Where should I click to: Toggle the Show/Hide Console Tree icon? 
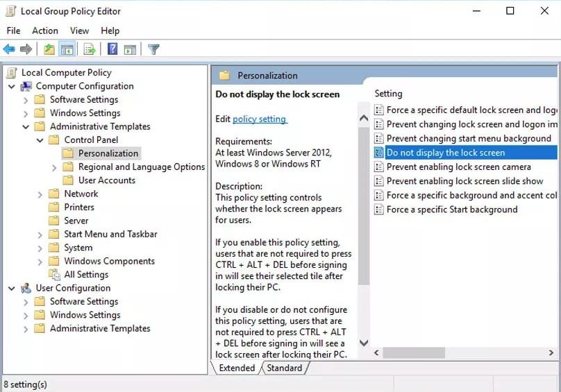[x=67, y=49]
